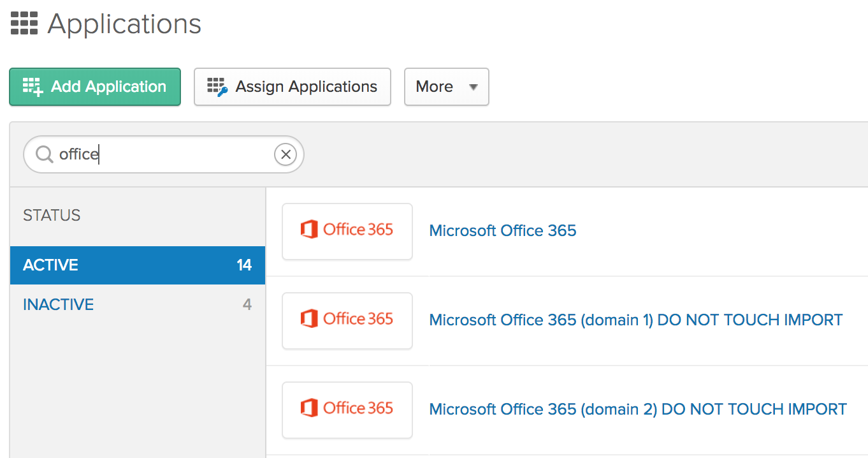Click the magnifier search icon
Viewport: 868px width, 458px height.
(x=44, y=154)
